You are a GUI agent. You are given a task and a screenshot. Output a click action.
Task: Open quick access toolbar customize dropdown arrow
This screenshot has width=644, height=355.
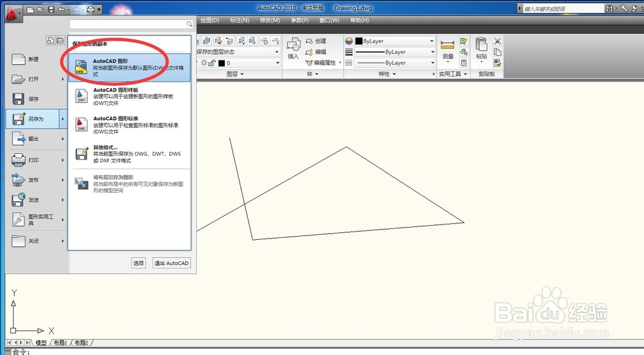99,10
